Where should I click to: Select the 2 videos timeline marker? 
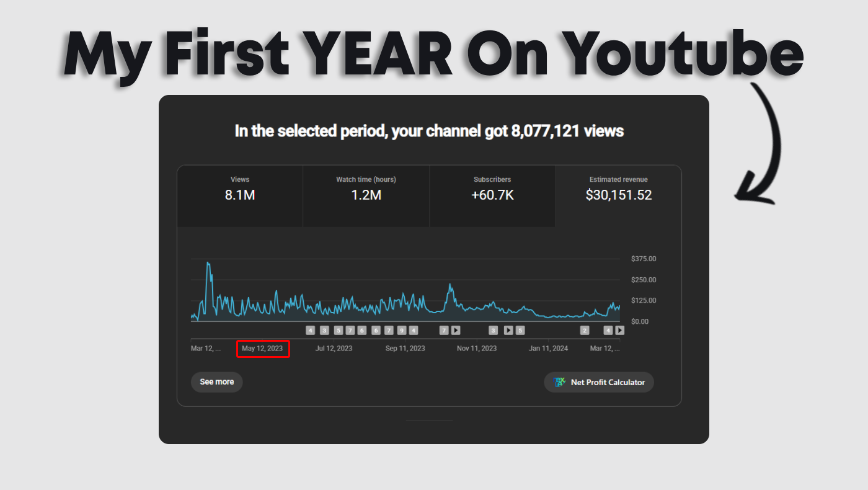584,331
